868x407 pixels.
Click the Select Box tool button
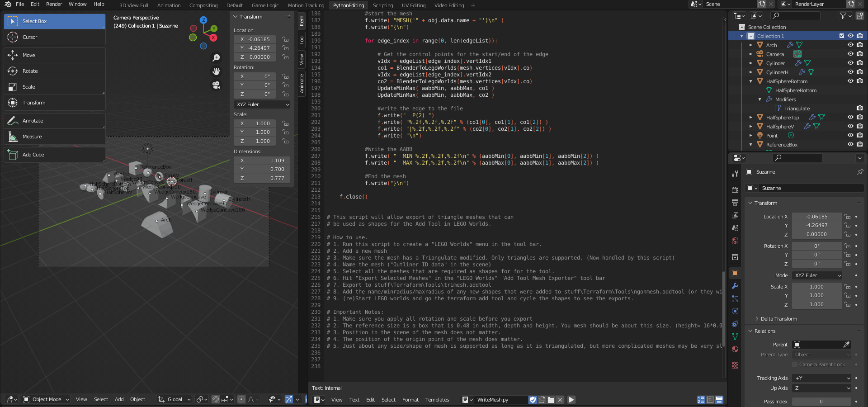click(x=55, y=21)
